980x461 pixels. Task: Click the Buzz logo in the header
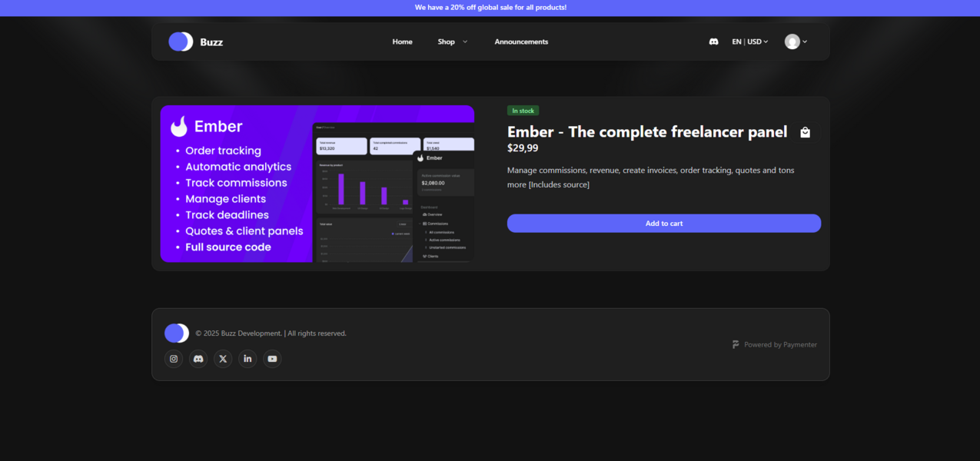coord(181,41)
